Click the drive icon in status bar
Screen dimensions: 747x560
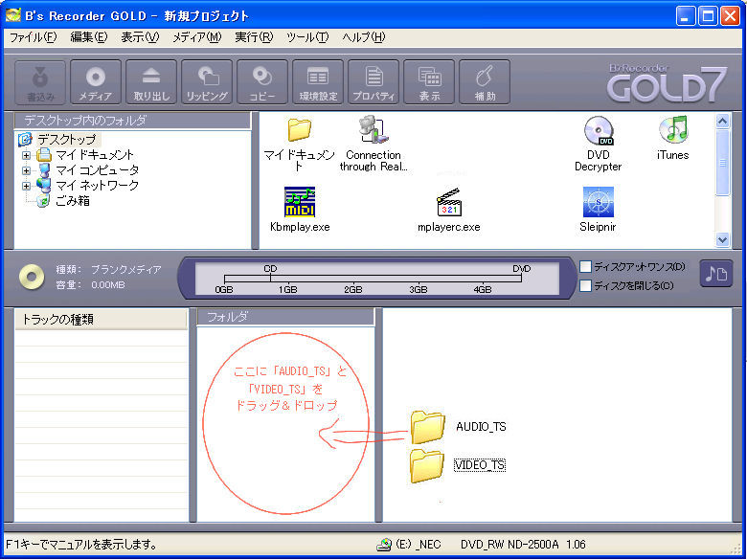384,545
